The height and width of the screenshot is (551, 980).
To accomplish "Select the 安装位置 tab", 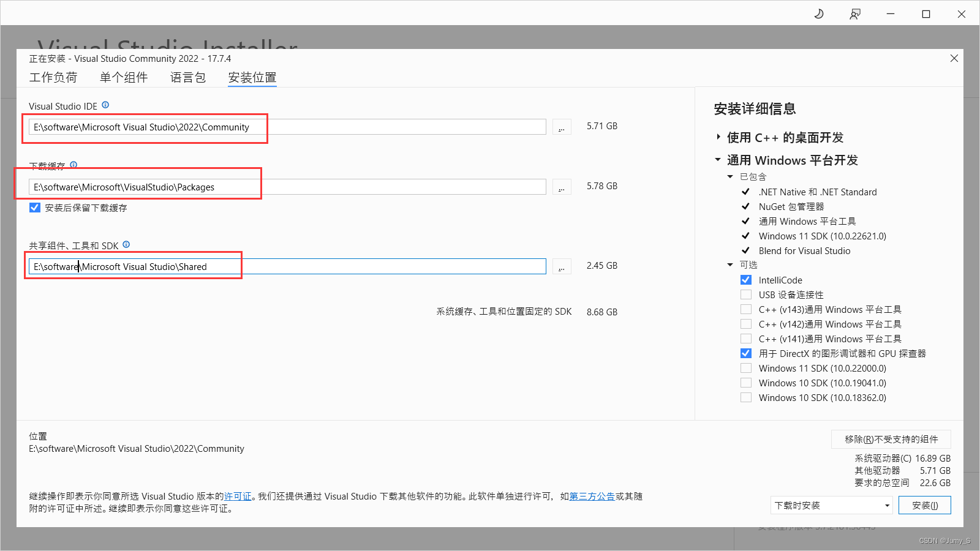I will [x=252, y=77].
